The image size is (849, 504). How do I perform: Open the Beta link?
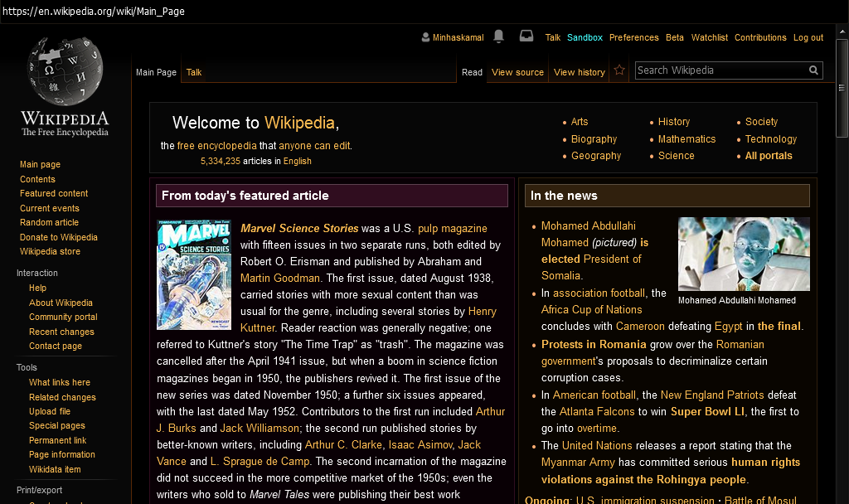pos(675,37)
